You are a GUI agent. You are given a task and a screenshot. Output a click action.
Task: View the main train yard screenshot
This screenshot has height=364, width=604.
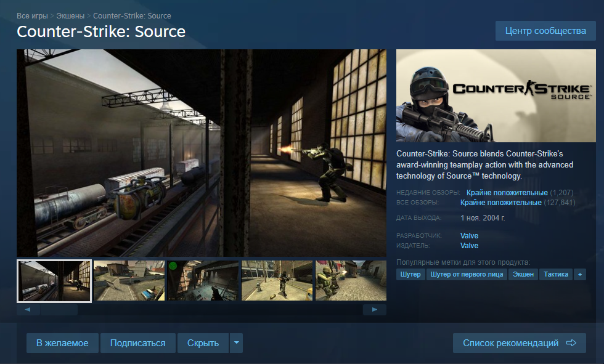tap(202, 153)
